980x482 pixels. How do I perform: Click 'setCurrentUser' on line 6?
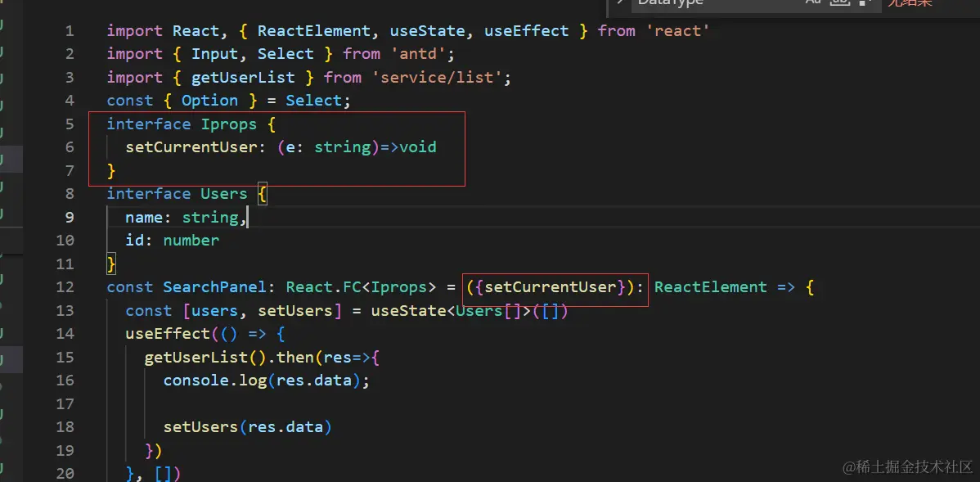coord(191,147)
